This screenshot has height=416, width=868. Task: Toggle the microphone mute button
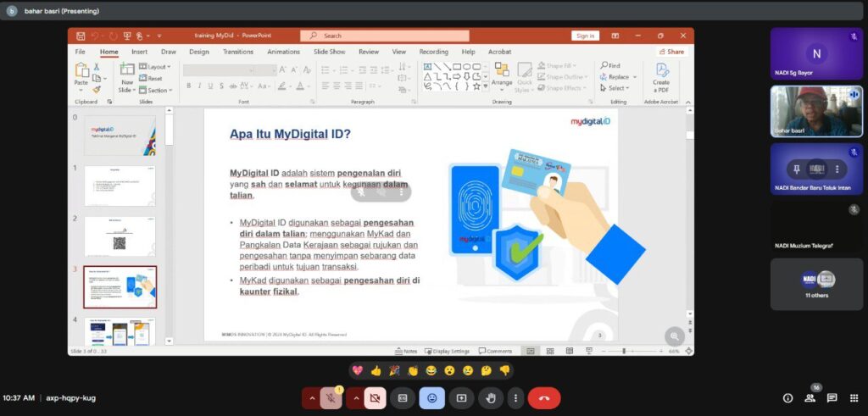point(331,398)
